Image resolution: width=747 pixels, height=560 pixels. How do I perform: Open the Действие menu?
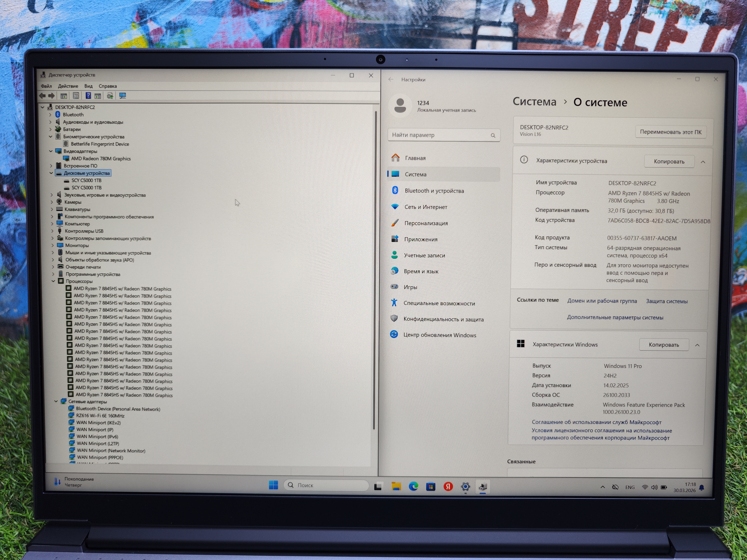tap(68, 86)
